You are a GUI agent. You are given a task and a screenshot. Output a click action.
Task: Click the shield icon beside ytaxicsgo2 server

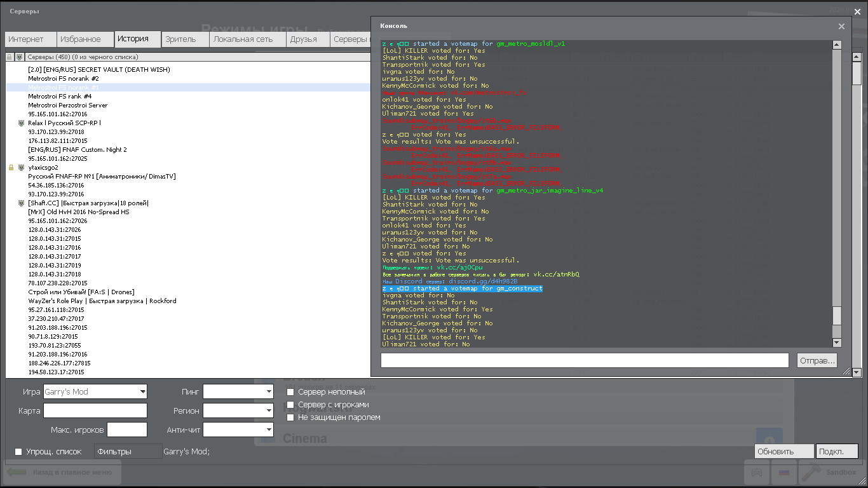click(x=21, y=168)
